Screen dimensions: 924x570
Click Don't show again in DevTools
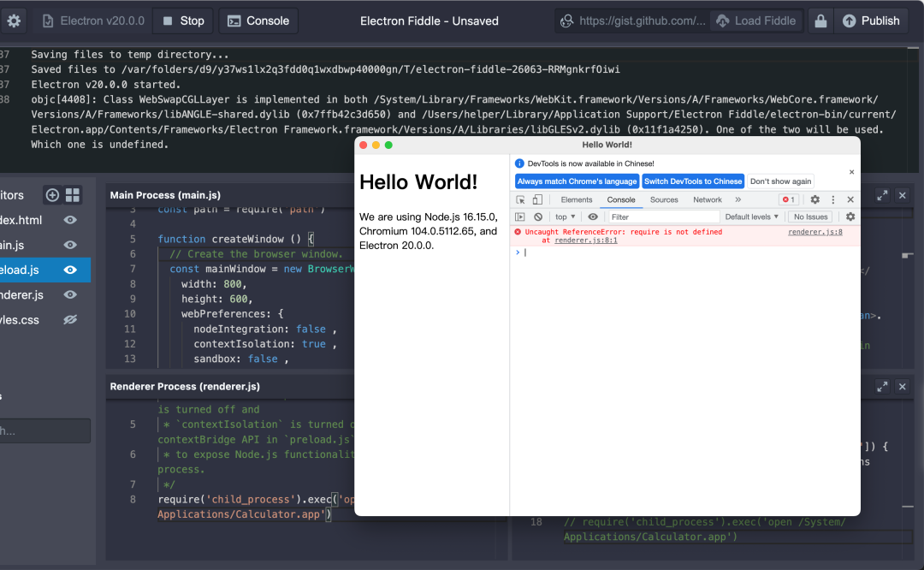coord(780,181)
